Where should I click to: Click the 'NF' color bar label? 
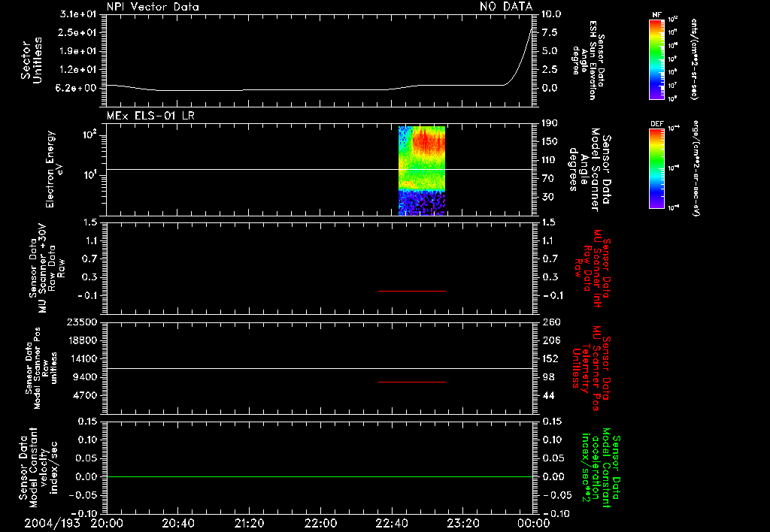pos(656,15)
